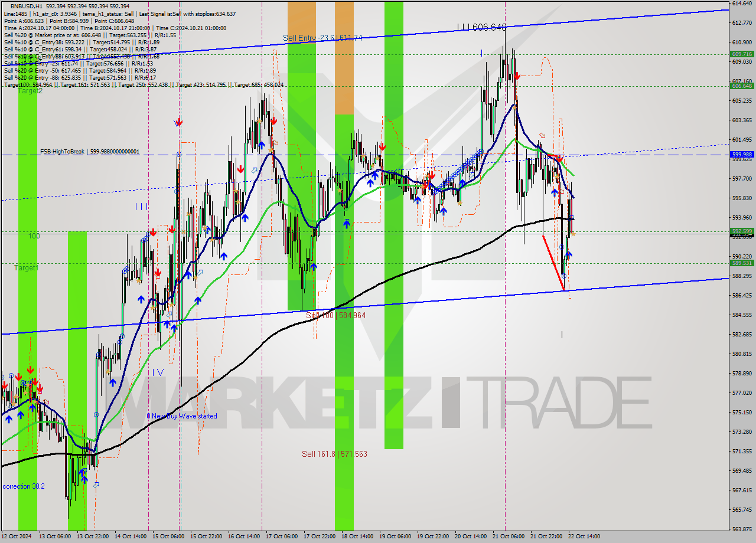Image resolution: width=756 pixels, height=543 pixels.
Task: Select the green 589.531 price tag
Action: pos(742,263)
